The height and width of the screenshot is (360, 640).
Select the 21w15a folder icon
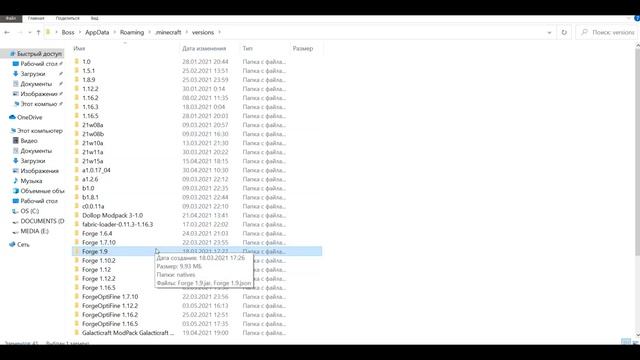tap(76, 161)
